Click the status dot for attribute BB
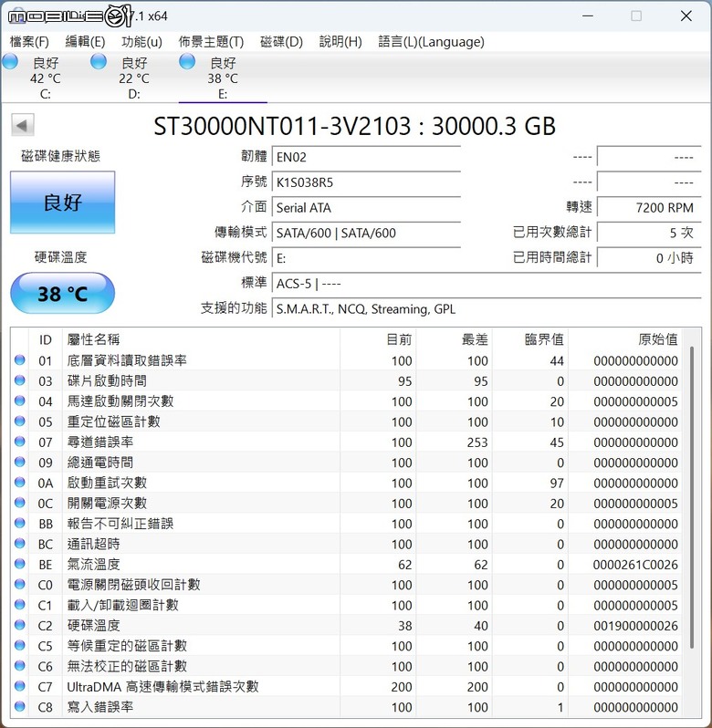 click(19, 524)
